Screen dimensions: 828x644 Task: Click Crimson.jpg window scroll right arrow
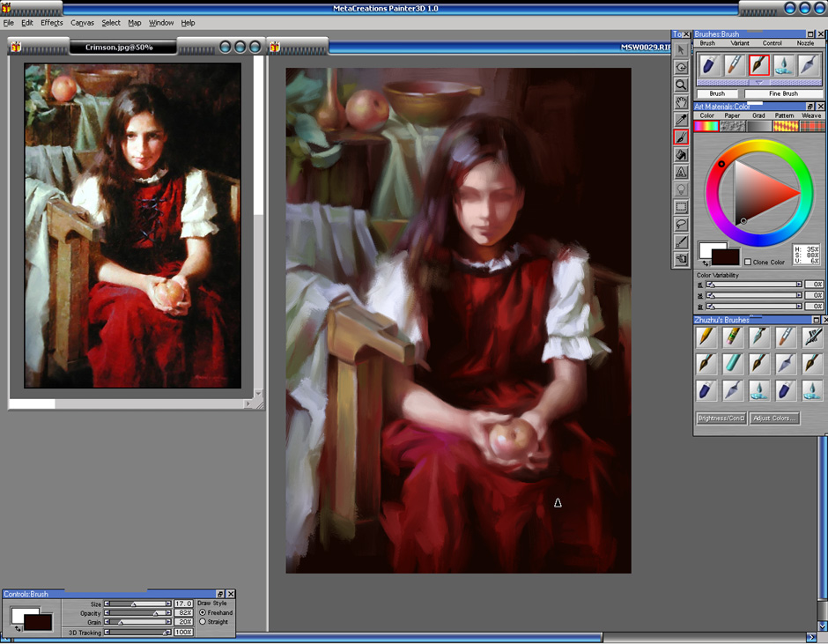(248, 404)
